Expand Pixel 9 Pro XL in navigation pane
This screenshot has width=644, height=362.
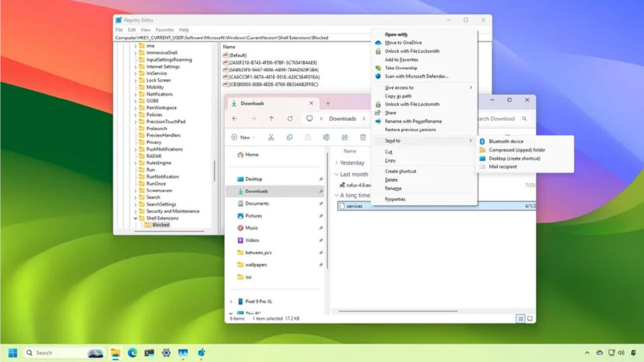231,302
